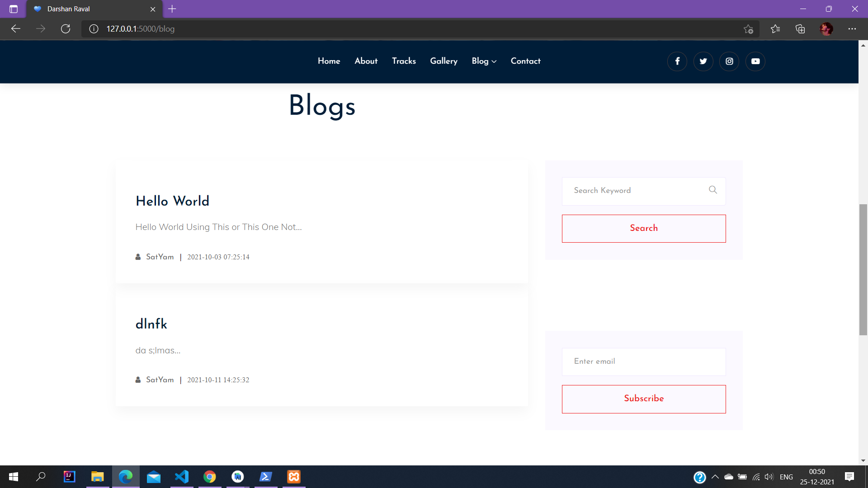Launch the XAMPP control panel from taskbar

point(293,477)
